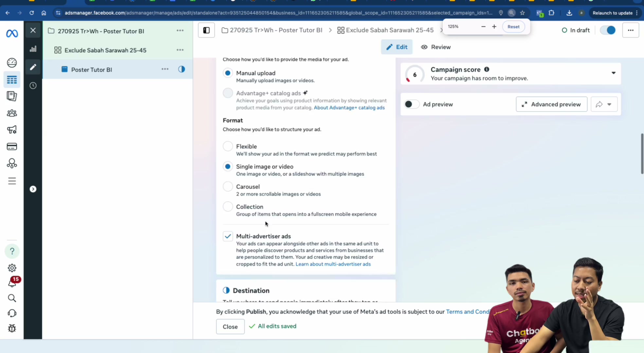Switch to the Review tab
Viewport: 644px width, 353px height.
(x=436, y=47)
